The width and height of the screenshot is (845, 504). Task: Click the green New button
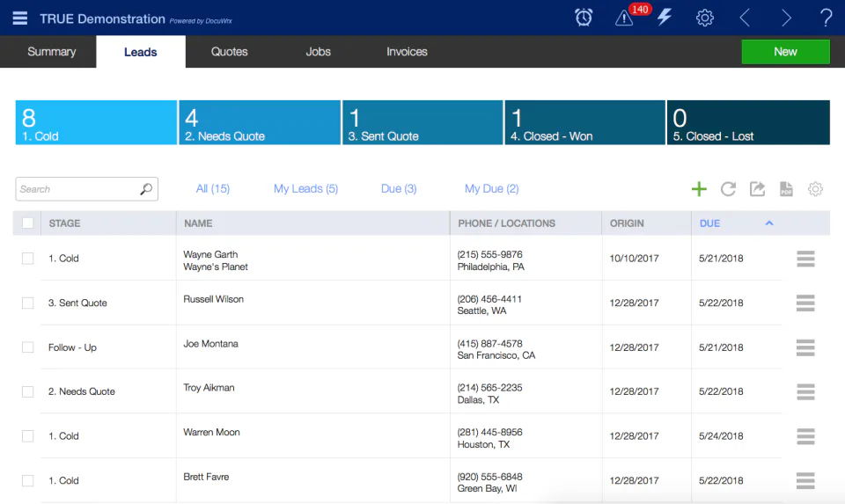coord(786,52)
